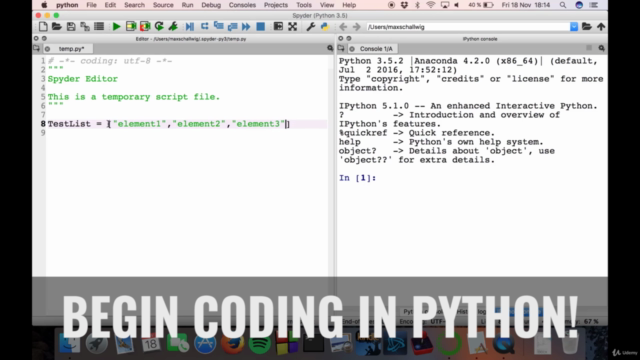Close the IPython console pane
This screenshot has width=640, height=360.
tap(340, 39)
